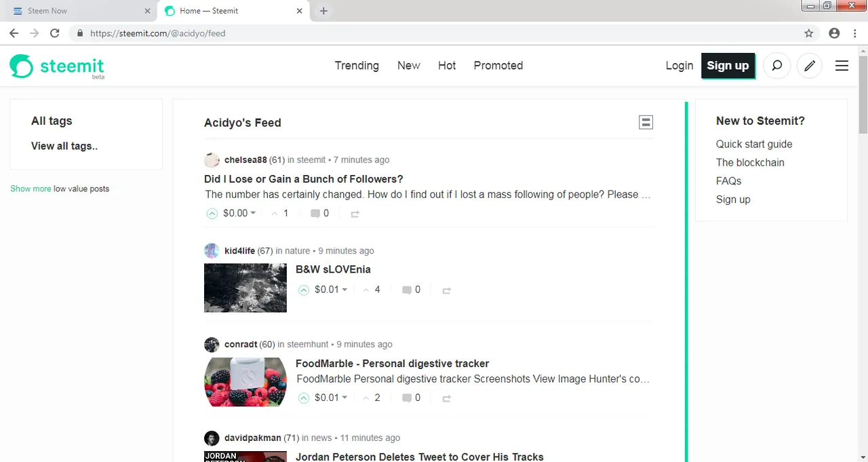This screenshot has height=462, width=868.
Task: Open the Promoted posts menu
Action: click(498, 66)
